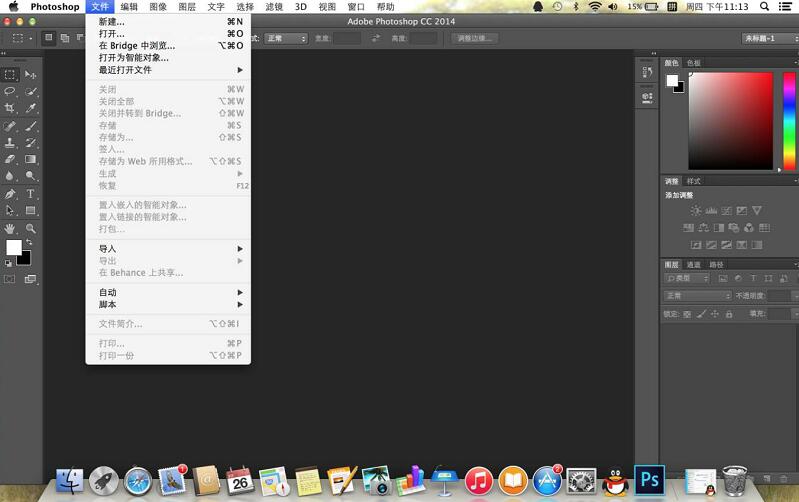Select the Dodge tool

coord(31,176)
